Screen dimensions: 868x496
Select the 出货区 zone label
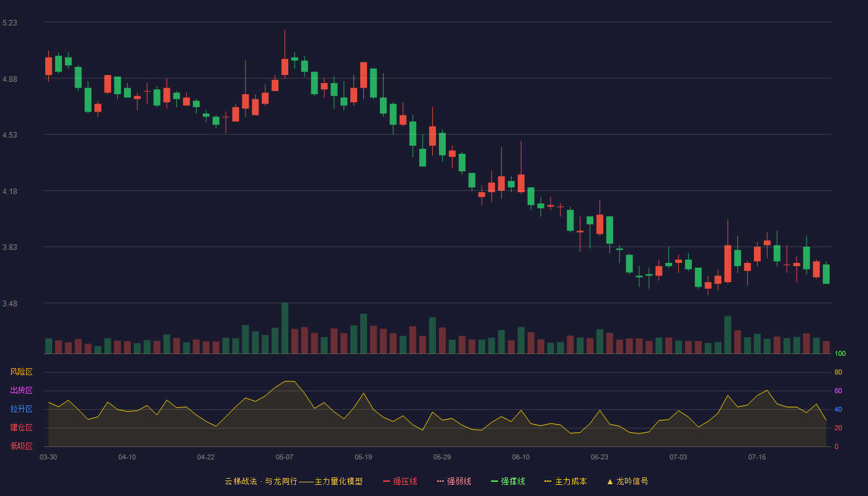[21, 391]
